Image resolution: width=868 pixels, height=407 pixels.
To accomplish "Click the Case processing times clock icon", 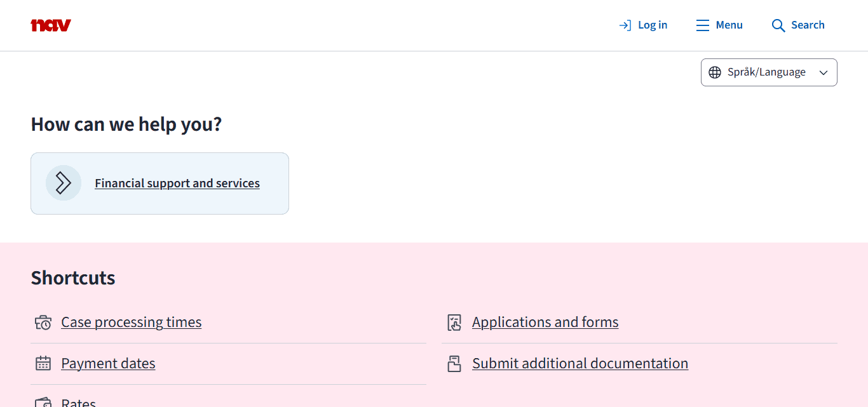I will click(x=43, y=323).
